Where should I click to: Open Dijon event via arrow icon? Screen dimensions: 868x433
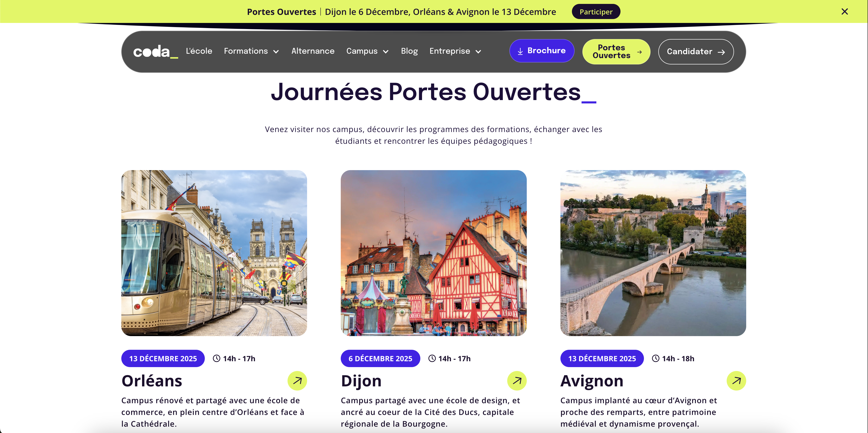pos(517,381)
